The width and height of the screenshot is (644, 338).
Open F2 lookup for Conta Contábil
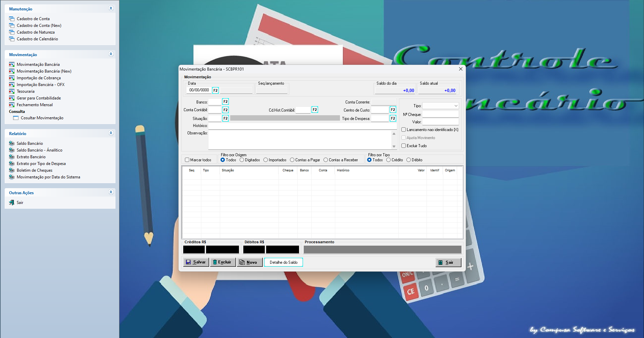pyautogui.click(x=226, y=110)
